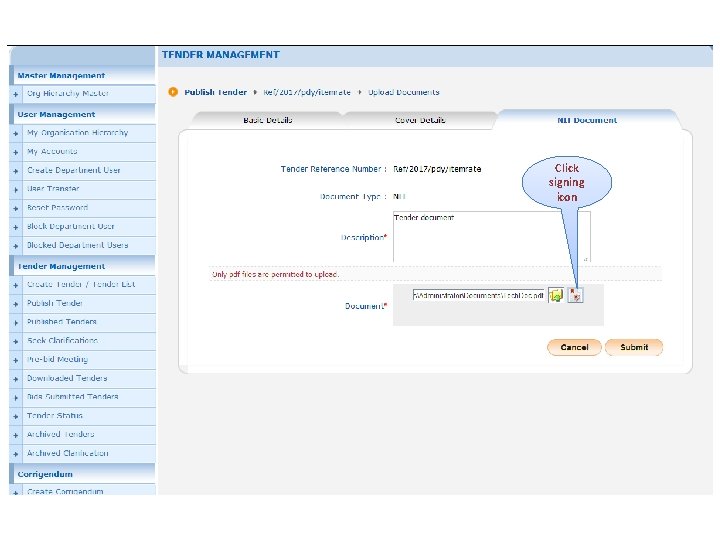The height and width of the screenshot is (540, 720).
Task: Open Archived Clarification link
Action: pos(68,453)
